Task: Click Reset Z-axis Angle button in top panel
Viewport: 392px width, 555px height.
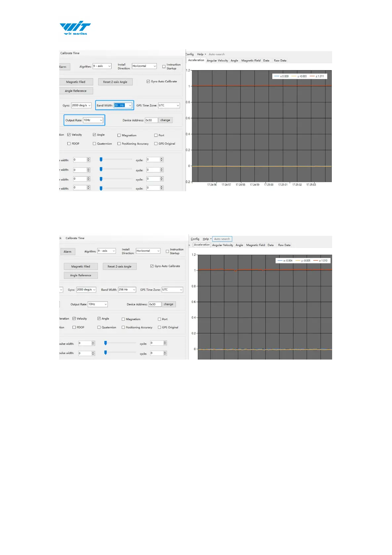Action: (x=115, y=82)
